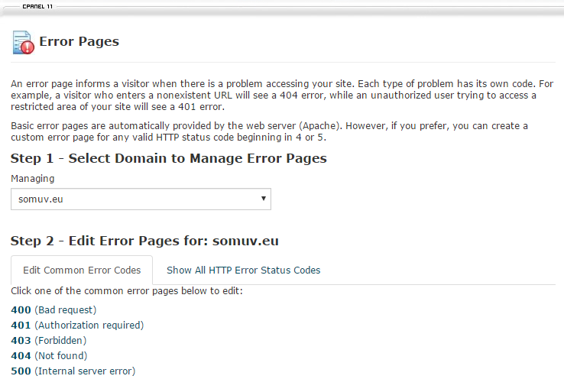
Task: Edit the 400 error page
Action: (21, 310)
